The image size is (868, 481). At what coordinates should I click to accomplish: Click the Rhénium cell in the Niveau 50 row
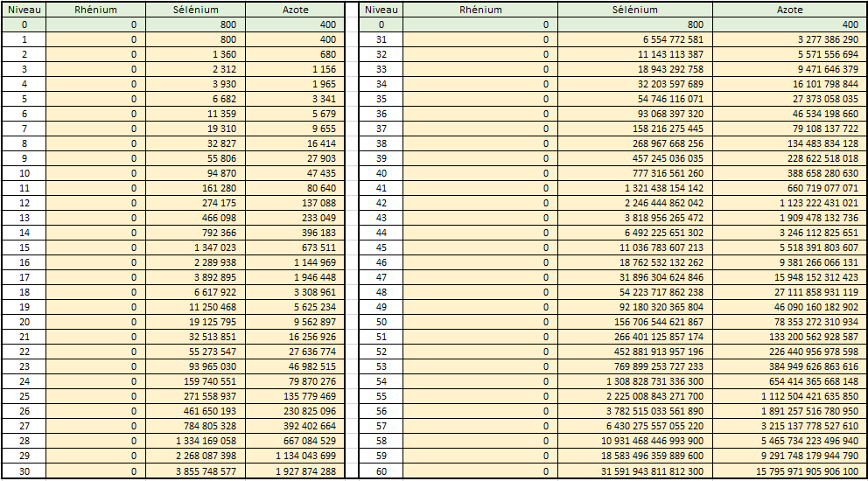(x=480, y=322)
